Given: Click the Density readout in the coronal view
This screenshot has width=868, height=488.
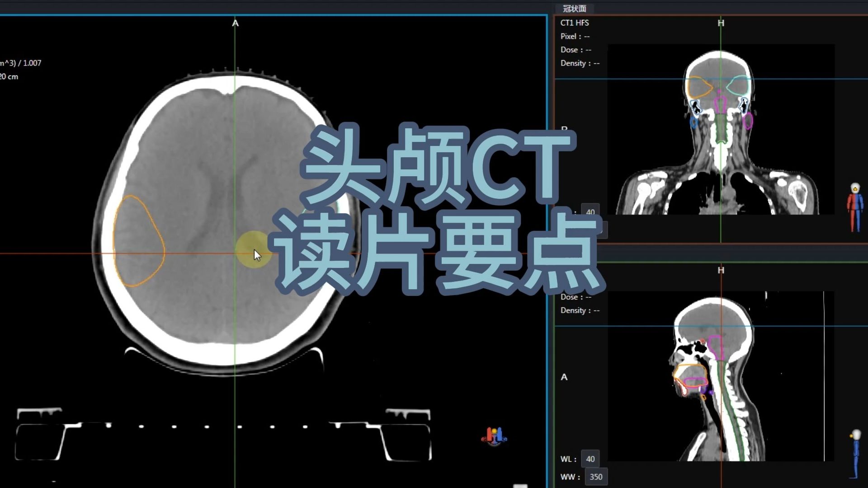Looking at the screenshot, I should [580, 63].
